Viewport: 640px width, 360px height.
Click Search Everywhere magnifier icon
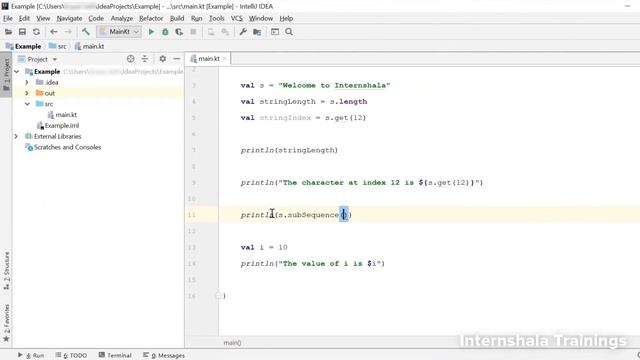(289, 32)
